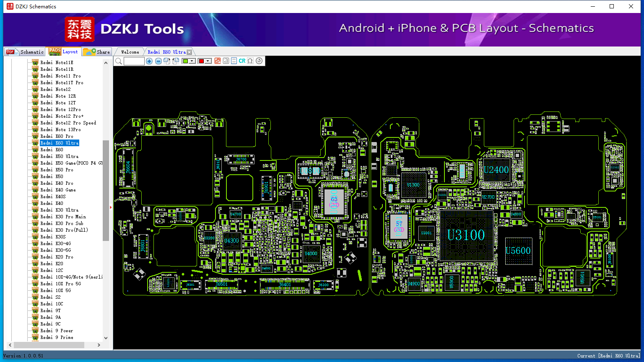Select Redmi Note 12T in the tree
Viewport: 644px width, 362px height.
[x=58, y=103]
